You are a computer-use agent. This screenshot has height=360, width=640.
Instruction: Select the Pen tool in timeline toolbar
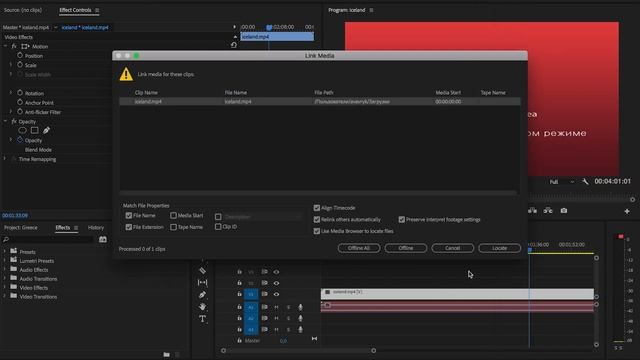pyautogui.click(x=202, y=295)
